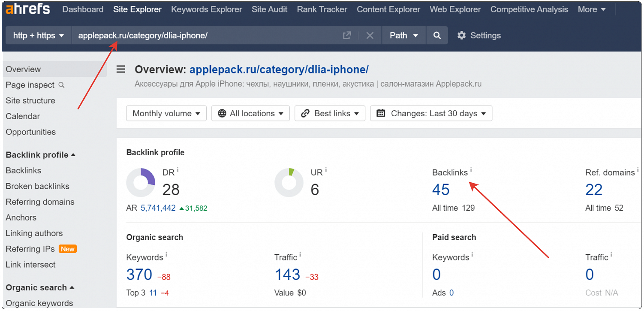Open Settings gear icon
This screenshot has width=644, height=311.
461,36
